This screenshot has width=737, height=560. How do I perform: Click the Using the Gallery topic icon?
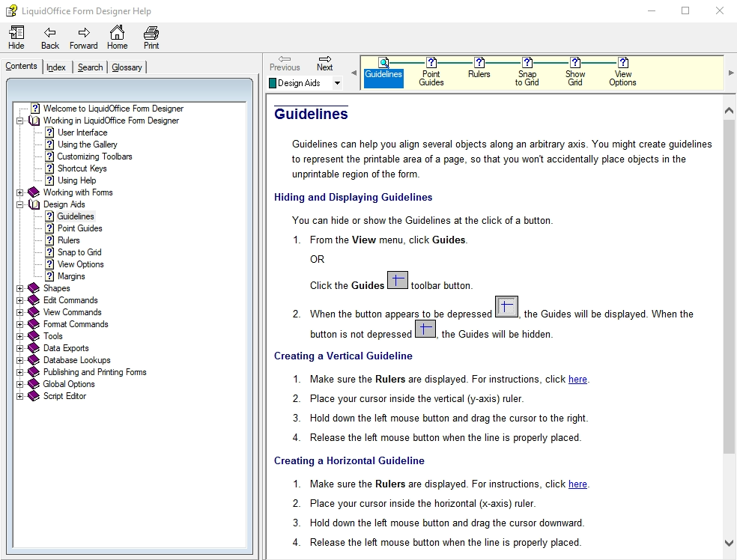[x=49, y=144]
